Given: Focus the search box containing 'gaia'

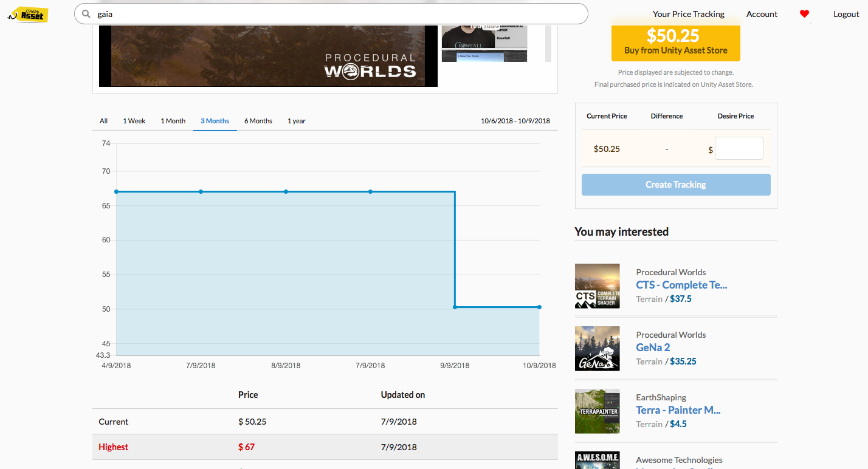Looking at the screenshot, I should click(331, 14).
